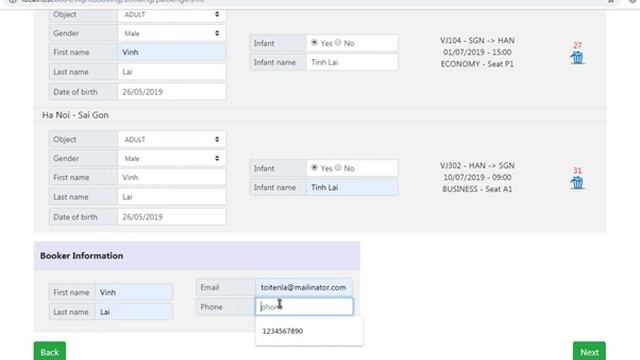The image size is (640, 360).
Task: Open Gender dropdown under Ha Noi - Sai Gon
Action: pyautogui.click(x=171, y=158)
